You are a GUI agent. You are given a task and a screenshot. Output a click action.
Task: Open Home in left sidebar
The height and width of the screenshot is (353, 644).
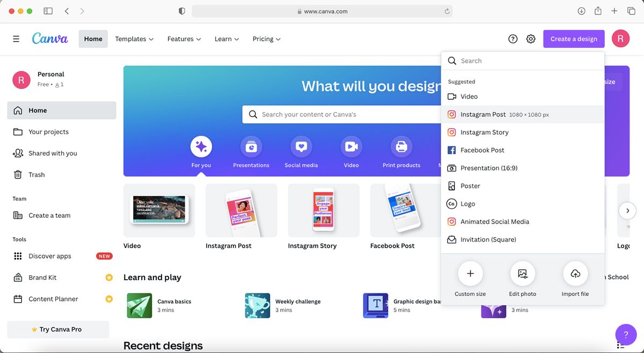click(x=62, y=111)
